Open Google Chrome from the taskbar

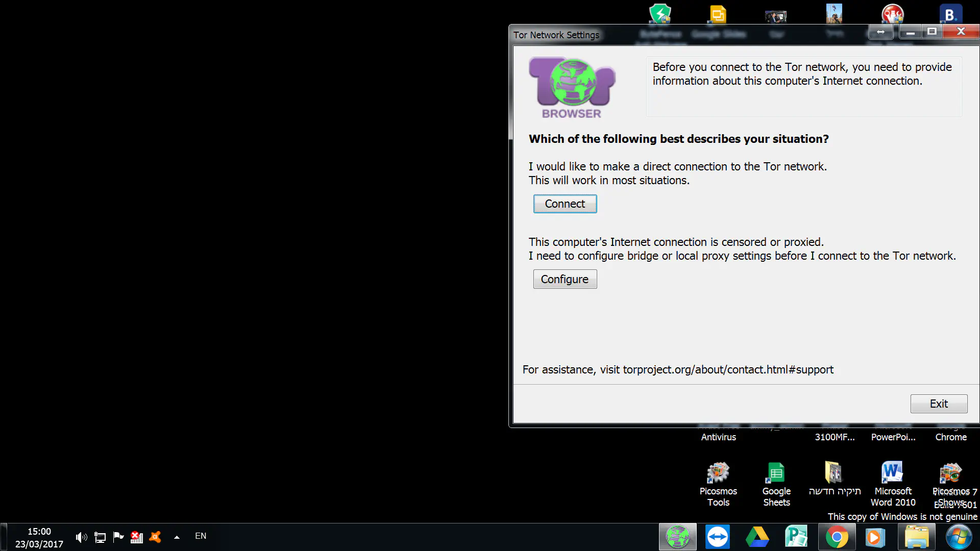click(837, 537)
